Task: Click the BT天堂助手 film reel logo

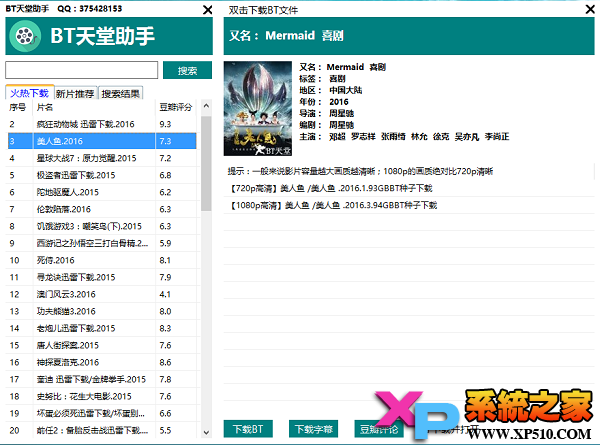Action: 25,36
